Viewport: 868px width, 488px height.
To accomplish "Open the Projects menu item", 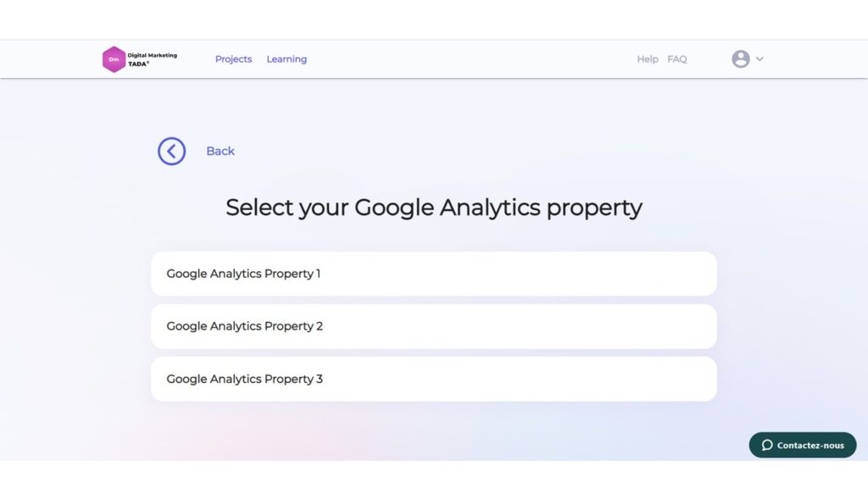I will click(234, 59).
